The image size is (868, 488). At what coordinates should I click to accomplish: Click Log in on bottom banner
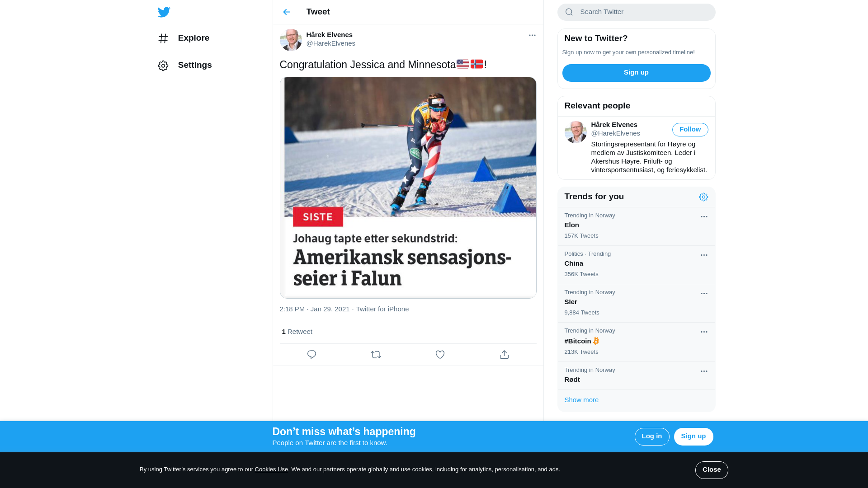pos(652,436)
